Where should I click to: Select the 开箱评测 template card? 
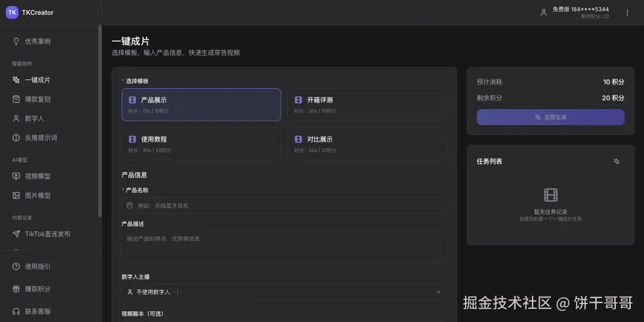coord(367,105)
